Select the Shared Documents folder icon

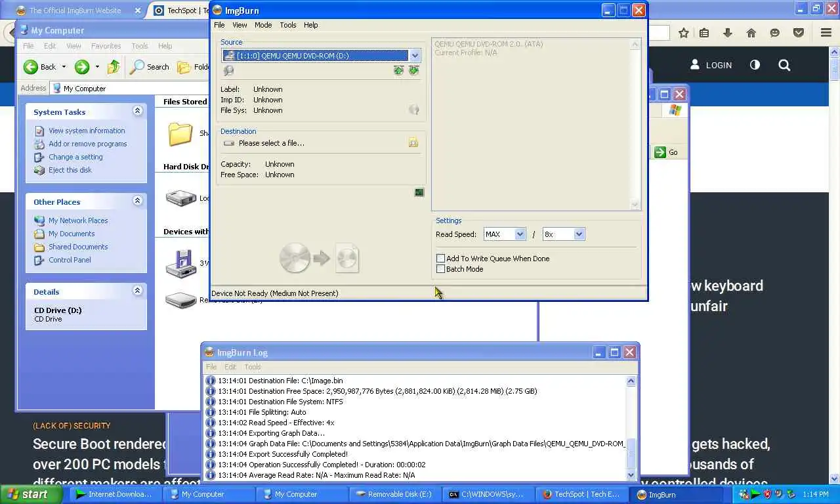[x=180, y=133]
